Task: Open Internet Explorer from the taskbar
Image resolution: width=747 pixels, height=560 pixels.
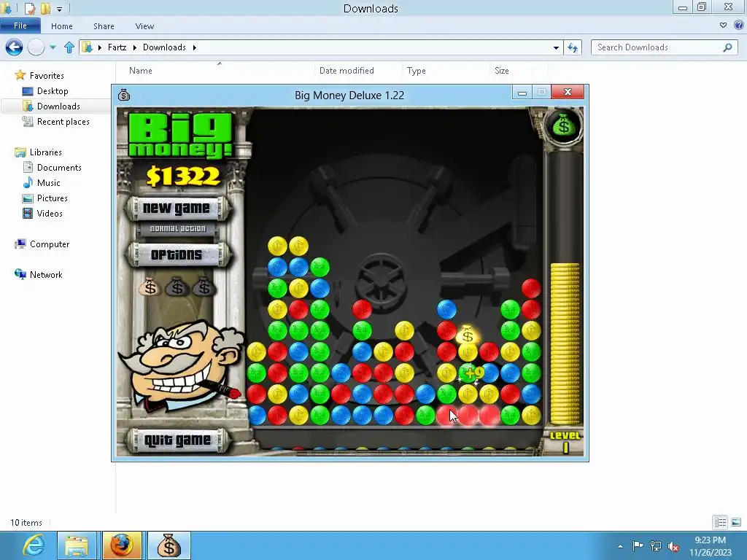Action: click(32, 545)
